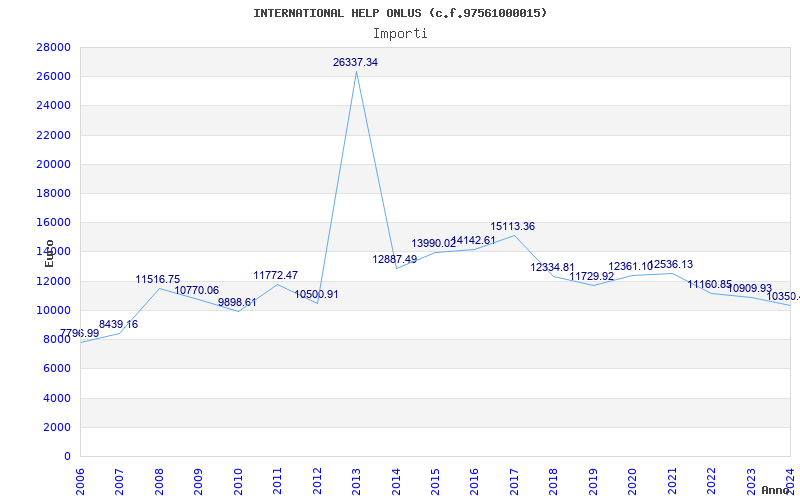Click the data label 11160.85
Image resolution: width=800 pixels, height=500 pixels.
[709, 284]
